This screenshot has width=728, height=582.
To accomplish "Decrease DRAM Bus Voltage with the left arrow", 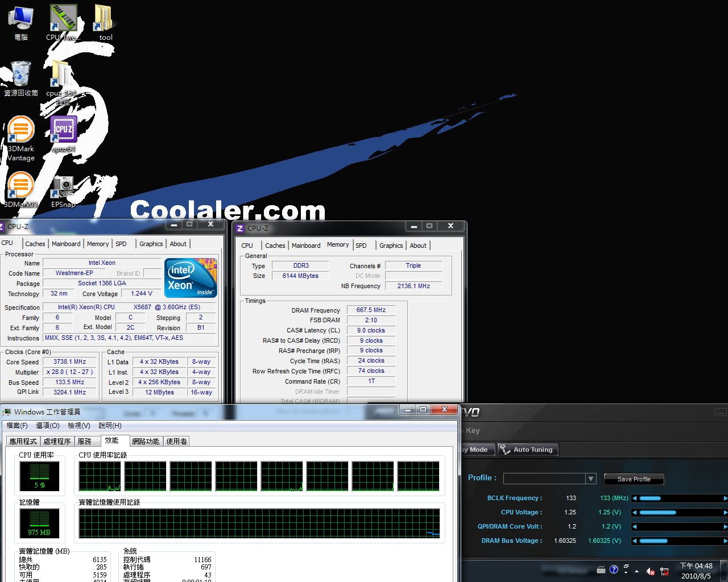I will tap(635, 541).
